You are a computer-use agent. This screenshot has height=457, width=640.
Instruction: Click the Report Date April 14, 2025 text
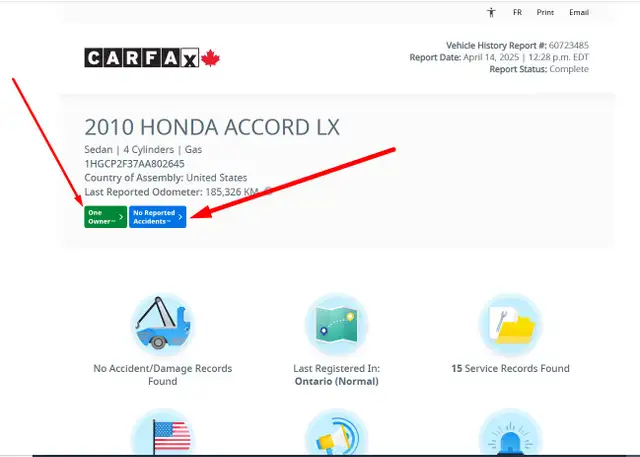coord(499,57)
